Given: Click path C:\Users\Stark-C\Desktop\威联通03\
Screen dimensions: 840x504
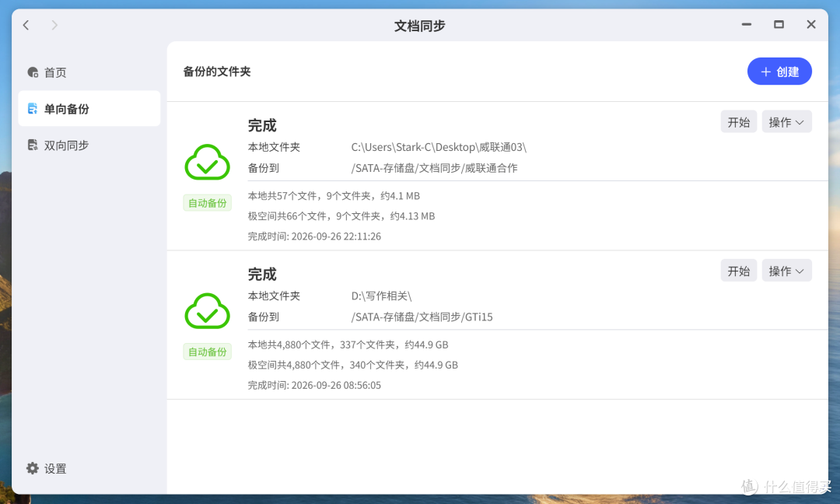Looking at the screenshot, I should 439,147.
